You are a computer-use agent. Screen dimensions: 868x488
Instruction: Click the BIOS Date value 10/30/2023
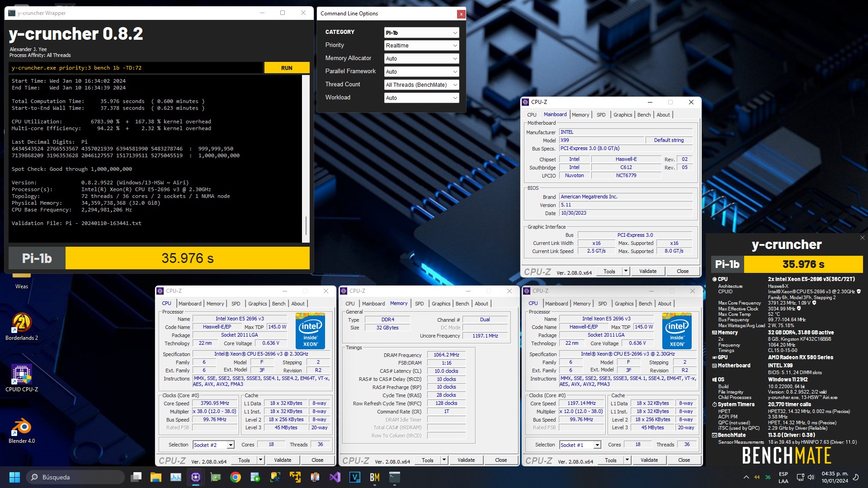click(626, 213)
